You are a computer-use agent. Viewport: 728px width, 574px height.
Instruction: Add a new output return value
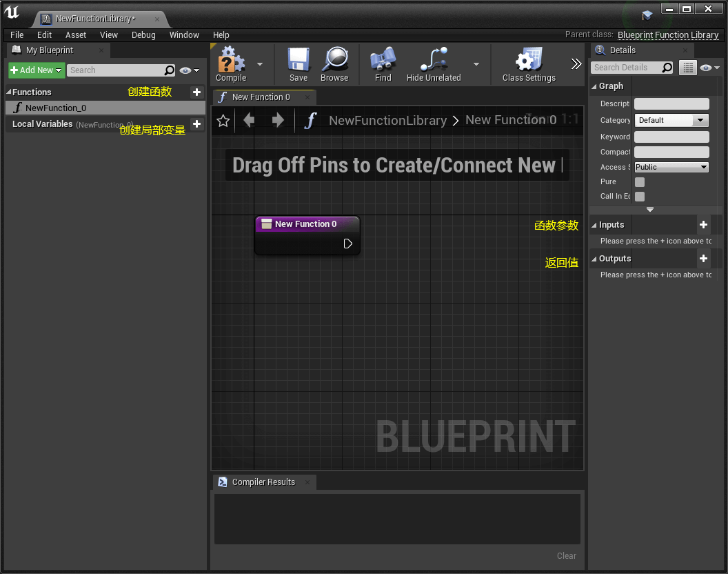(703, 259)
